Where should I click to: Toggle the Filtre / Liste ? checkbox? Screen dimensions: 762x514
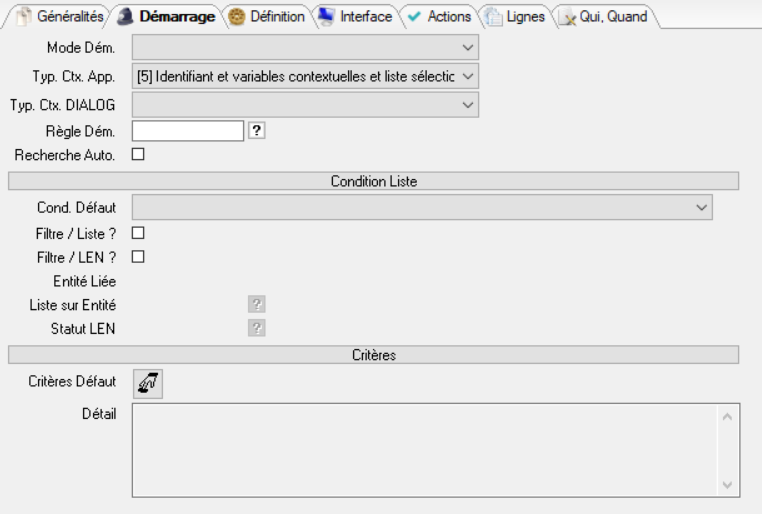click(x=138, y=232)
